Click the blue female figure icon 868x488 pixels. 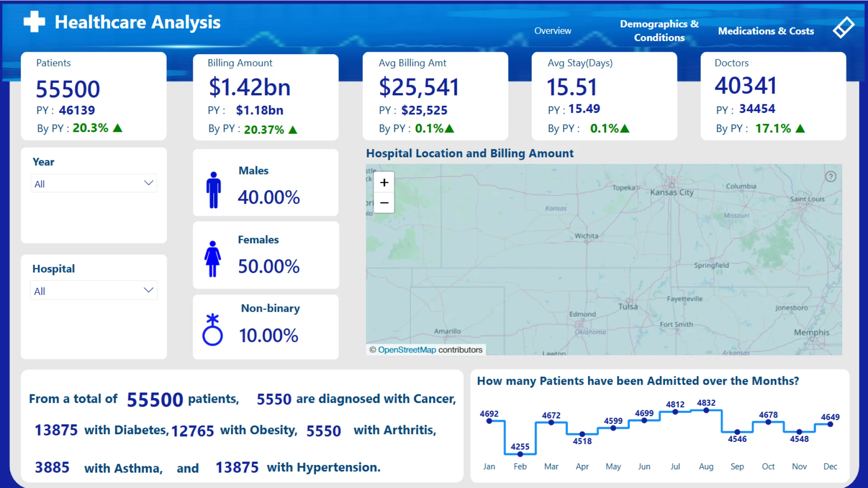click(x=212, y=259)
